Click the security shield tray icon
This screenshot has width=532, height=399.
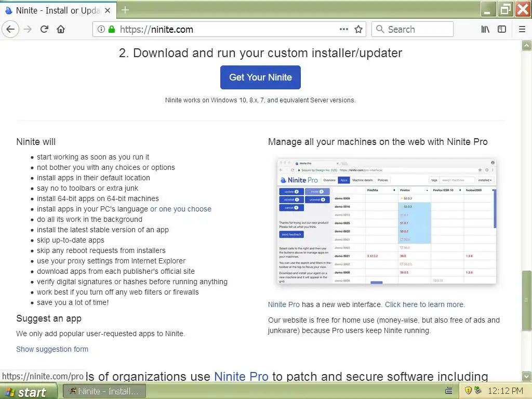point(468,391)
